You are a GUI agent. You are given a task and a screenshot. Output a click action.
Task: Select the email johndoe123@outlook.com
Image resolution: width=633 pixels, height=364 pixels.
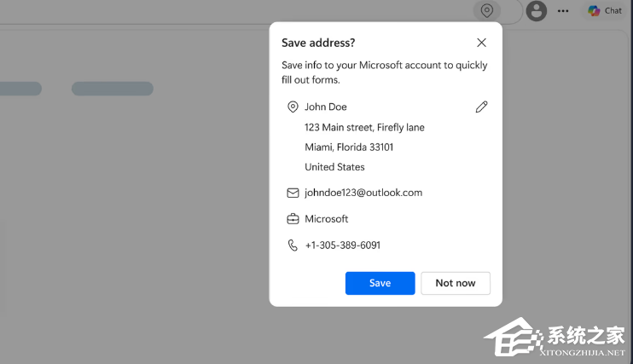[x=363, y=193]
